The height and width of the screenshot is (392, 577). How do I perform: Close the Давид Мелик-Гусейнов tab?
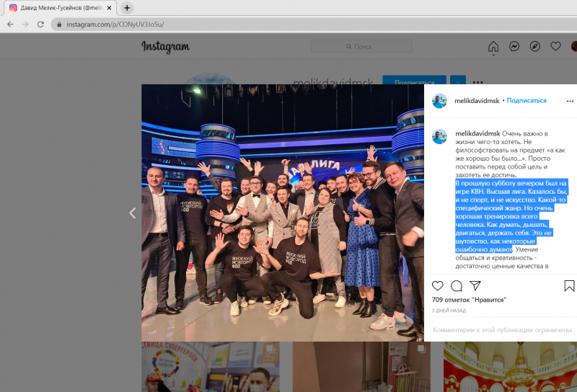coord(110,8)
